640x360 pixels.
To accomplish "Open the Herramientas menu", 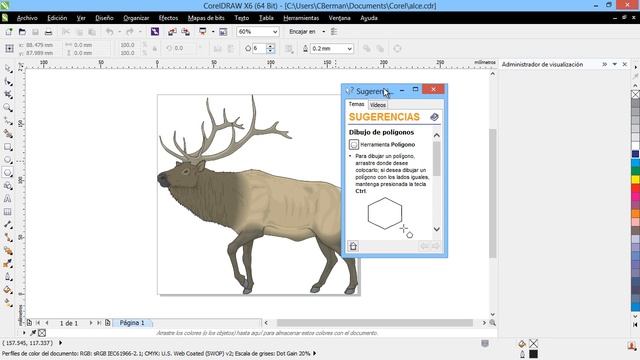I will (301, 18).
